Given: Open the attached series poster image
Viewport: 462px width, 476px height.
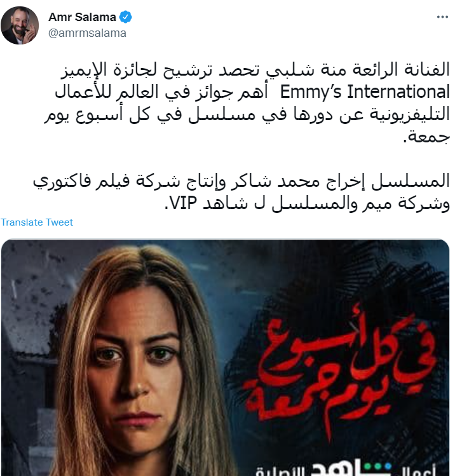Looking at the screenshot, I should [x=225, y=358].
